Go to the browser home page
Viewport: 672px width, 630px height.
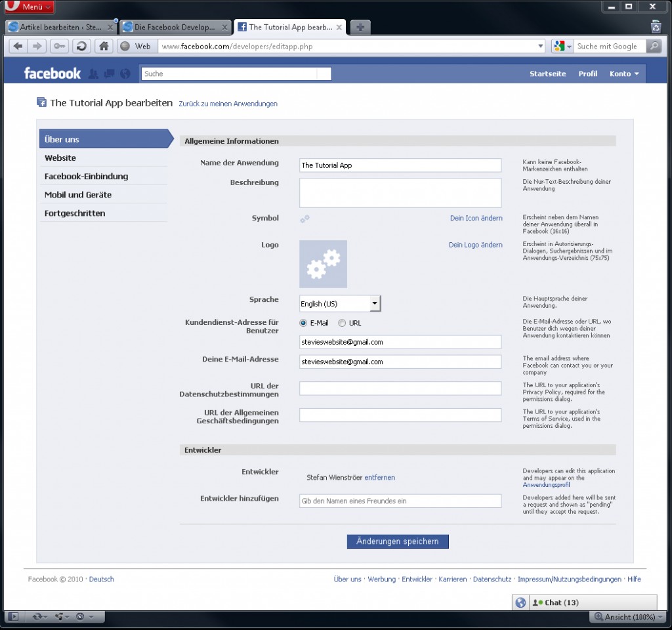coord(104,46)
